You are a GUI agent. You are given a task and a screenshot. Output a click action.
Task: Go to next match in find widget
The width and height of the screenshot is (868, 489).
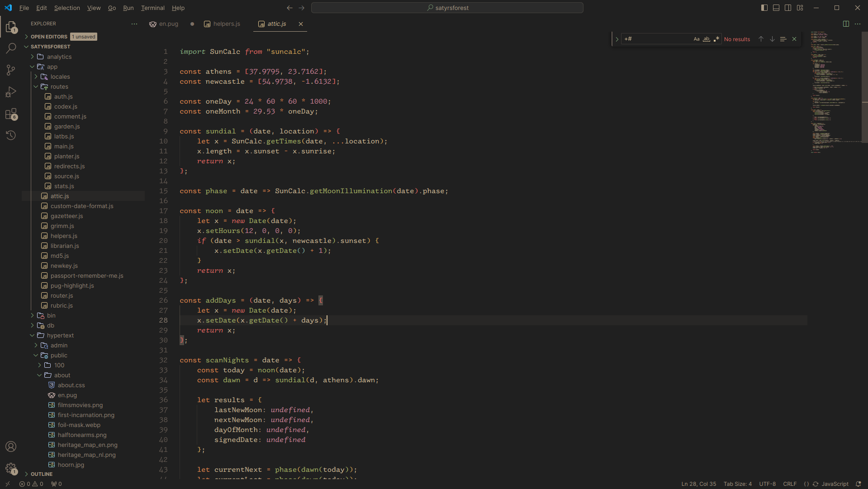pyautogui.click(x=772, y=39)
